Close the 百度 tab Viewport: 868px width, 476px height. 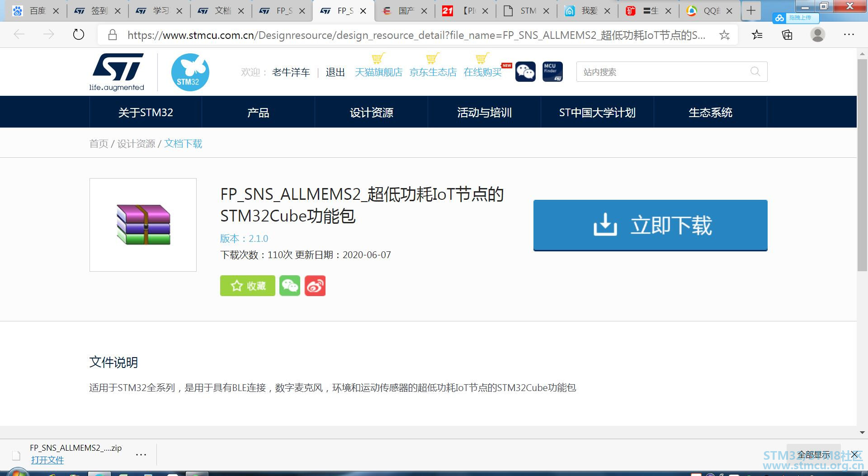56,11
